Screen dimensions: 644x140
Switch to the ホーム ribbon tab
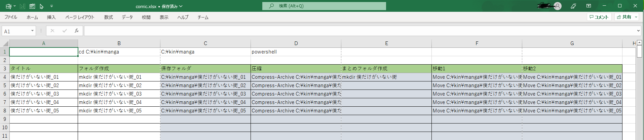click(32, 17)
